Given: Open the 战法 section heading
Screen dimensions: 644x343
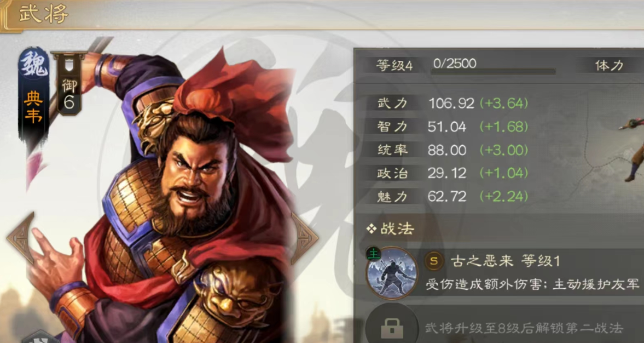Looking at the screenshot, I should 391,229.
